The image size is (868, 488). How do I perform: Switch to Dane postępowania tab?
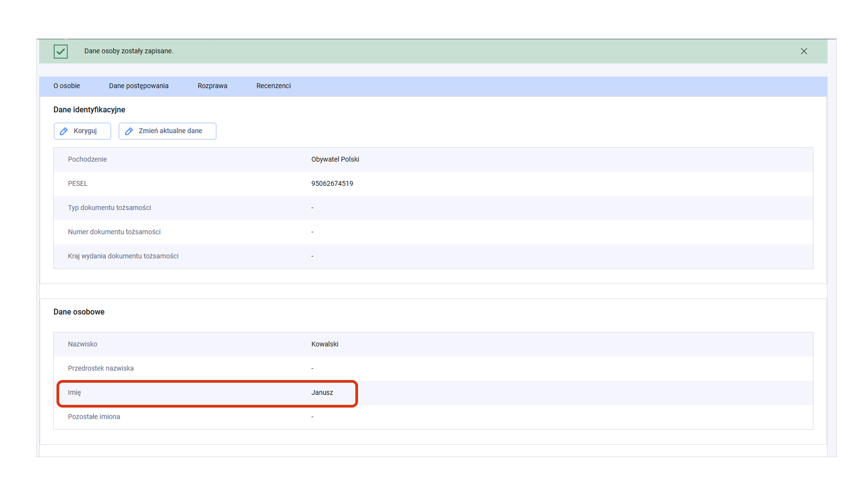pos(138,86)
